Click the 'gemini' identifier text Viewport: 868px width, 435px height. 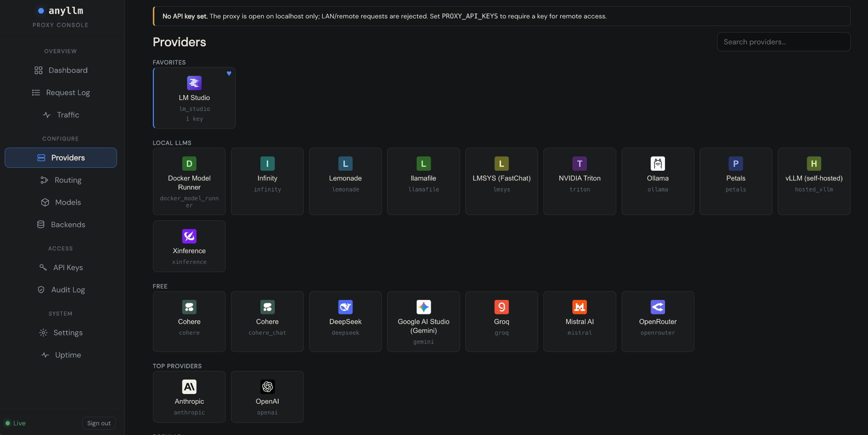click(423, 342)
